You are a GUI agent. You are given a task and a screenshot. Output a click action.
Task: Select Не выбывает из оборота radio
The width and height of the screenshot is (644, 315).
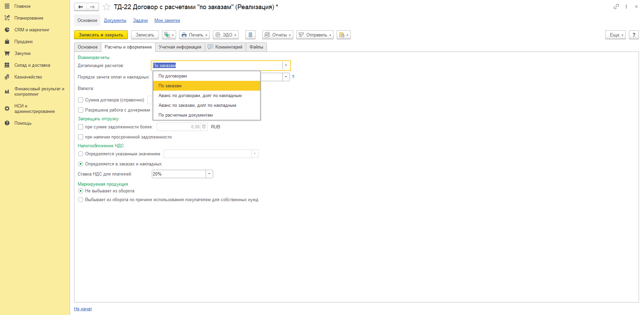(80, 191)
